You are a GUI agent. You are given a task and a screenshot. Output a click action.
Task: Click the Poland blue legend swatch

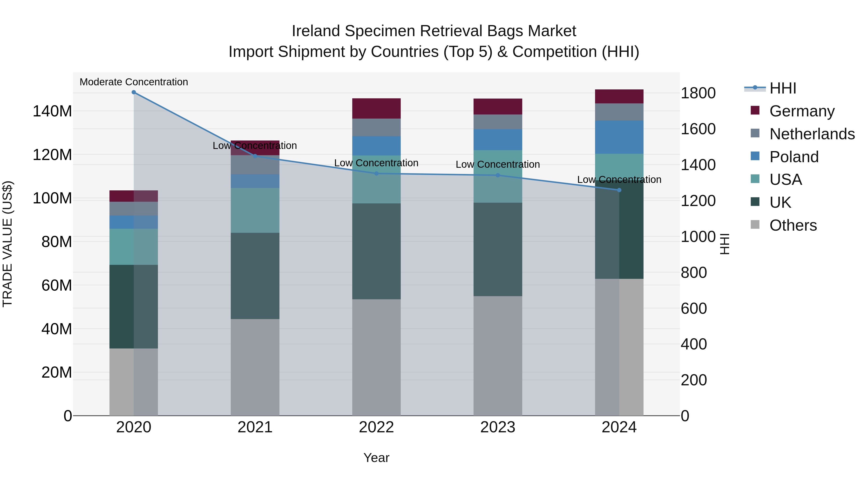(755, 156)
